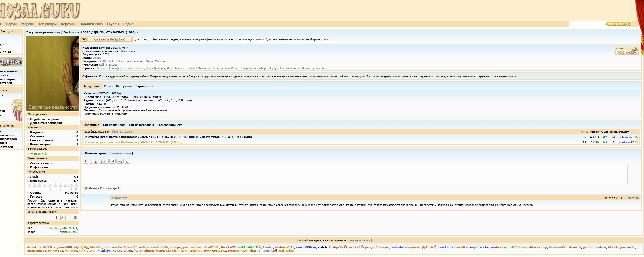644x257 pixels.
Task: Open the Персоны navigation item
Action: point(68,24)
